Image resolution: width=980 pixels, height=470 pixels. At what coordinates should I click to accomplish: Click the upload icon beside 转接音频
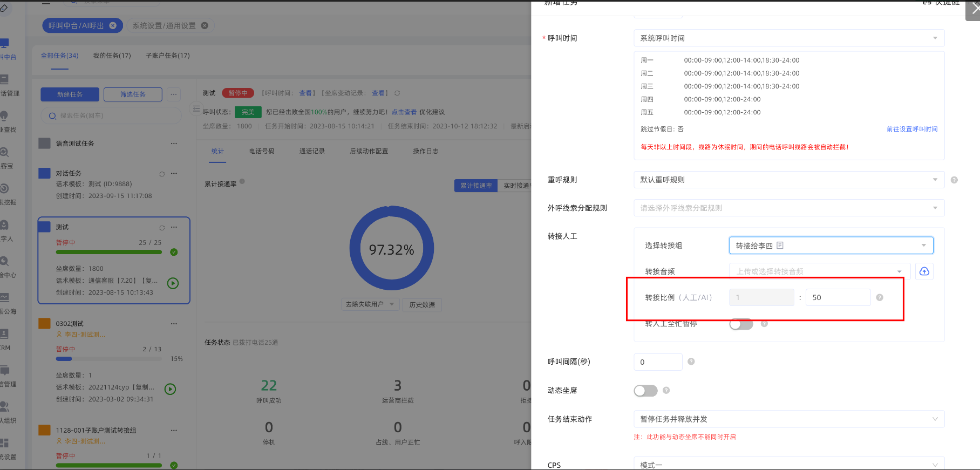click(x=924, y=271)
